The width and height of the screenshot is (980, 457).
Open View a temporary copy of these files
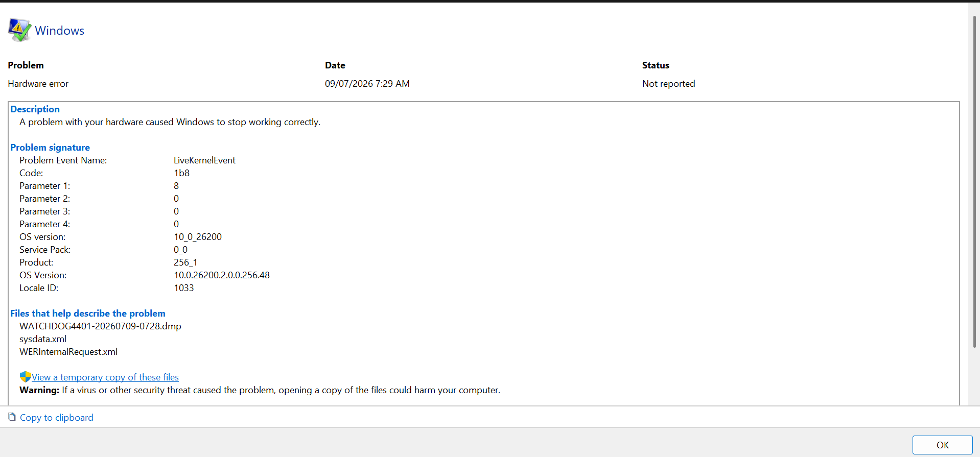tap(105, 377)
